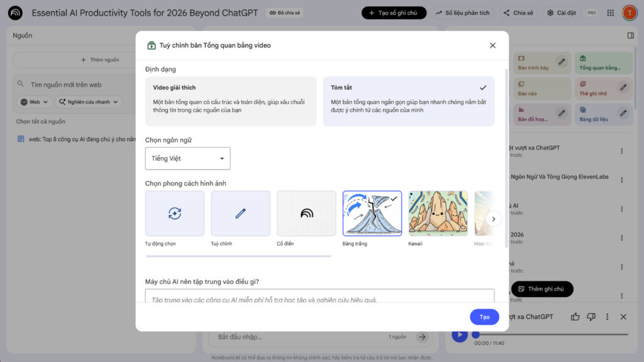Image resolution: width=644 pixels, height=362 pixels.
Task: Click the AI focus prompt text field
Action: (x=319, y=298)
